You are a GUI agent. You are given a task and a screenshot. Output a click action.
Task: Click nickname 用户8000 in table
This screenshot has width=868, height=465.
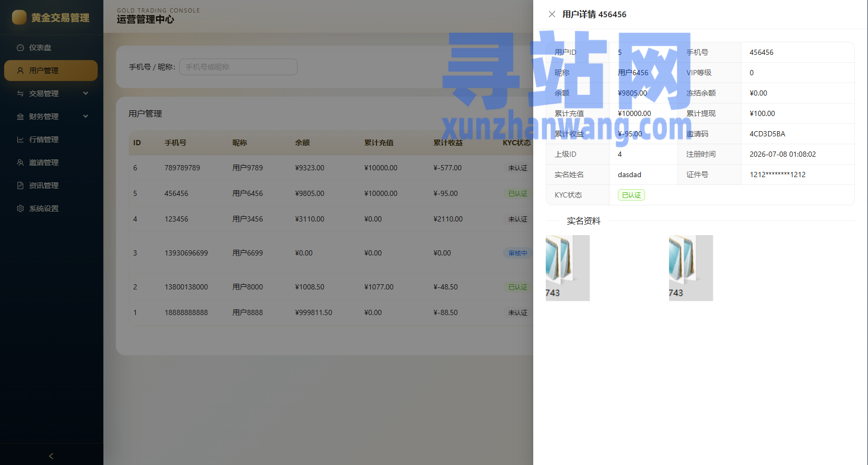[x=248, y=287]
